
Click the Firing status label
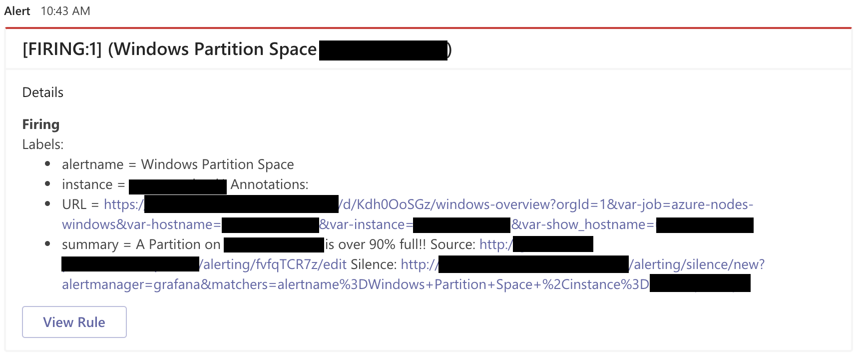point(40,124)
